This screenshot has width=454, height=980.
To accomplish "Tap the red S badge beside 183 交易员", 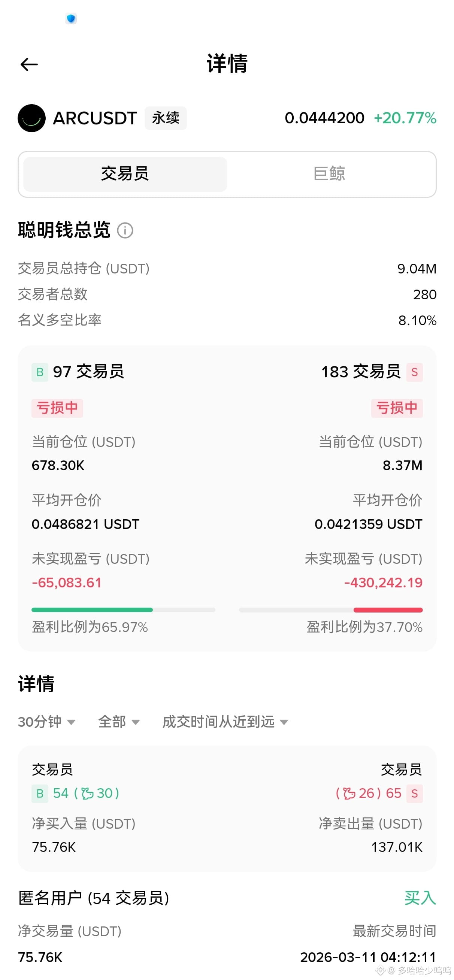I will (414, 372).
